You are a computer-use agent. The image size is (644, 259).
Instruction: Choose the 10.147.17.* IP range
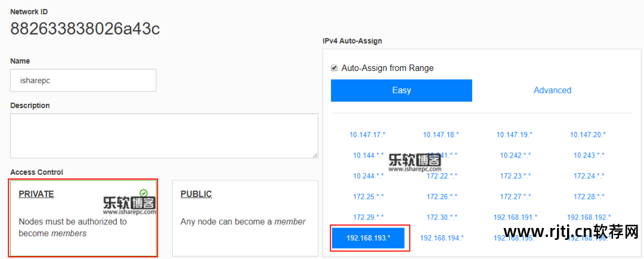[x=368, y=135]
